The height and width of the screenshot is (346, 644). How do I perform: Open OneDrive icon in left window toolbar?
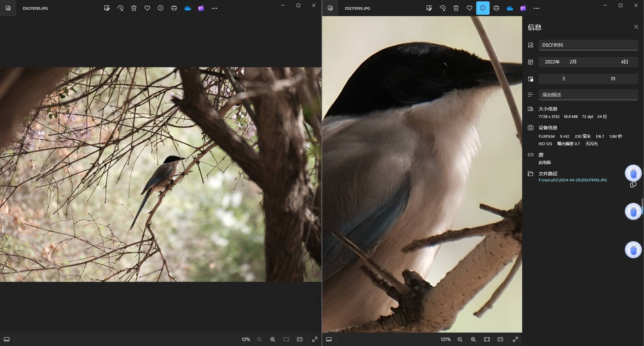(188, 8)
